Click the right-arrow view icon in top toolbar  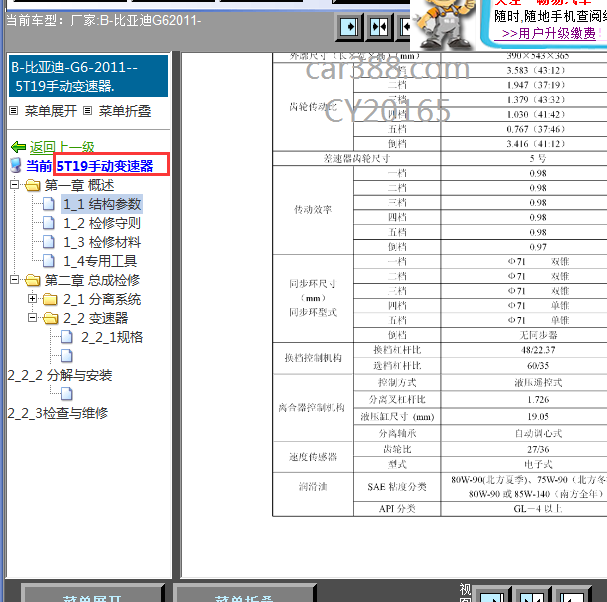(350, 27)
